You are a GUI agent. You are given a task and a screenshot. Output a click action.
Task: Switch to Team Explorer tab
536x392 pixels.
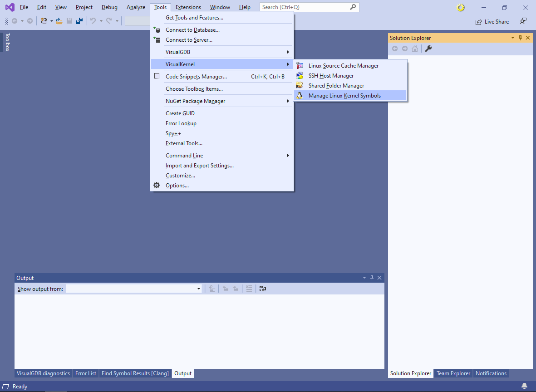click(x=453, y=373)
